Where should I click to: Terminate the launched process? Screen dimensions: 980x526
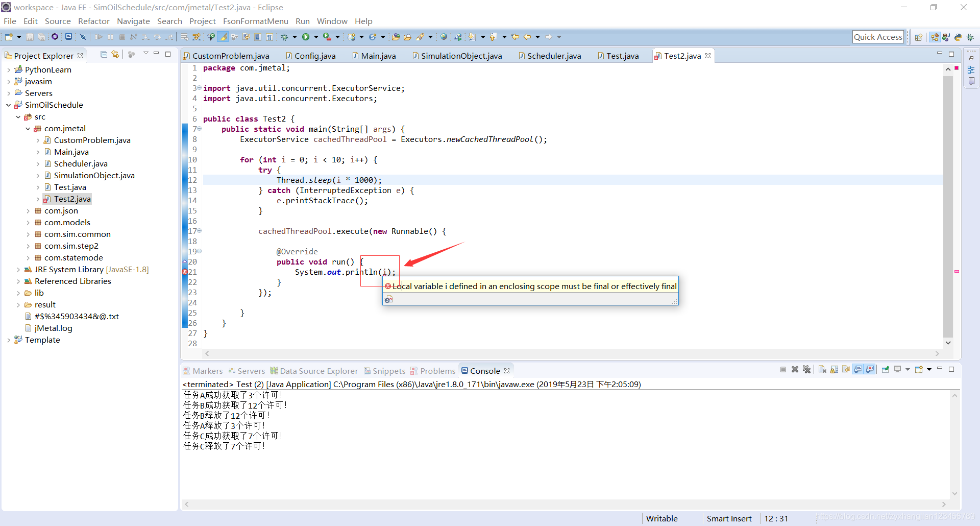tap(783, 369)
